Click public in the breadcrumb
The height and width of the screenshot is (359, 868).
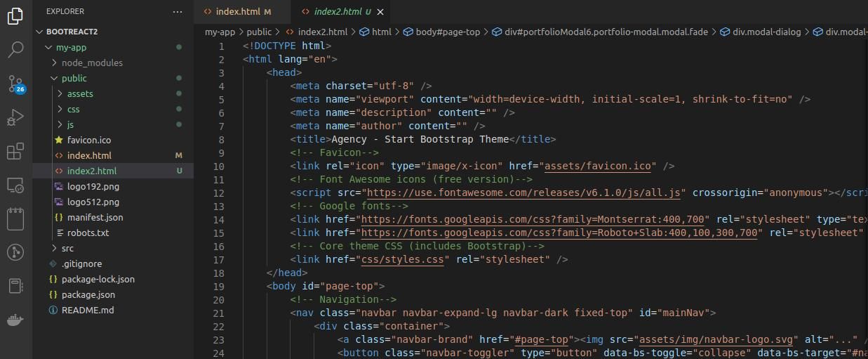click(259, 32)
